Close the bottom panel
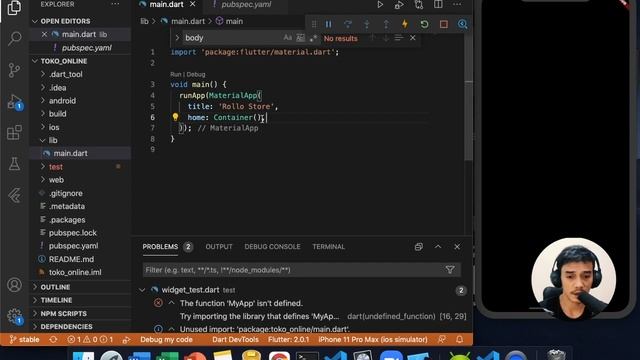Screen dimensions: 640x360 click(x=457, y=247)
